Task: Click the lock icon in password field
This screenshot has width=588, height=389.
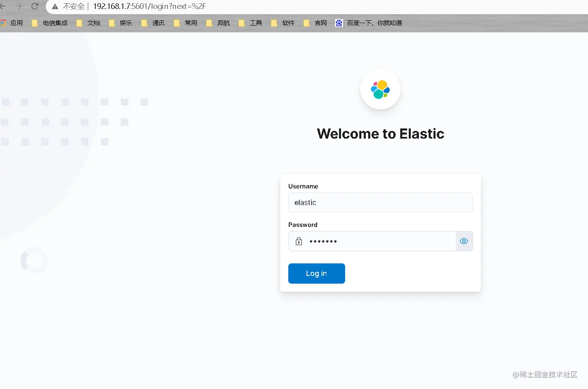Action: pos(299,241)
